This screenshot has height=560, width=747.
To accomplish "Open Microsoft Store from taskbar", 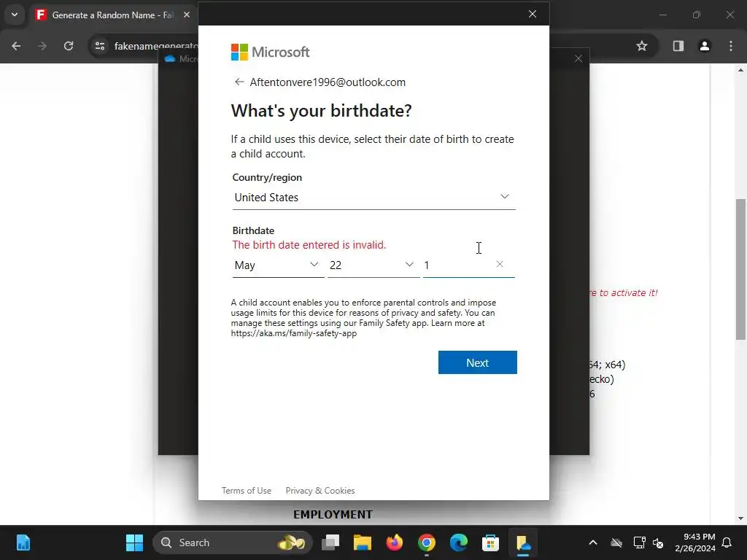I will (x=490, y=542).
